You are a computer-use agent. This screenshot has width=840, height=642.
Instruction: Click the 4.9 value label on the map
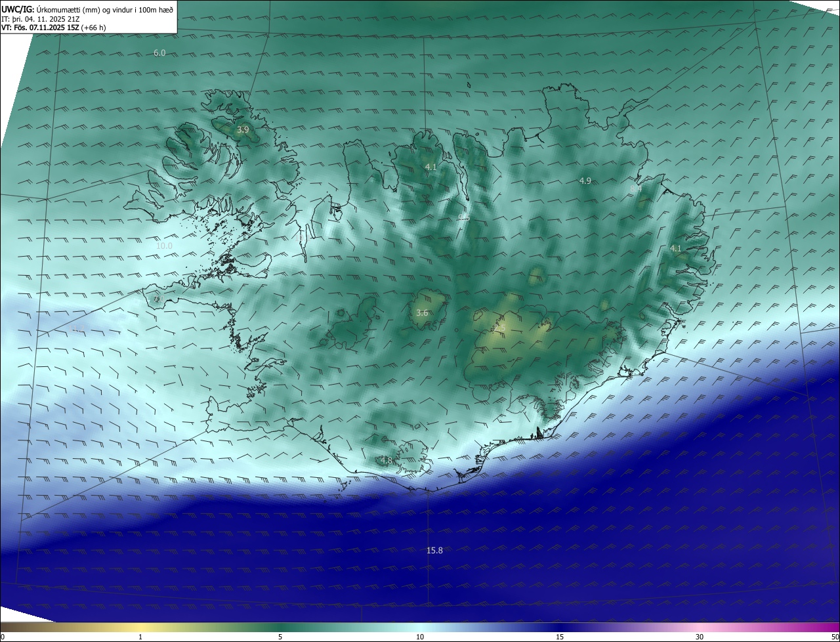(x=585, y=181)
